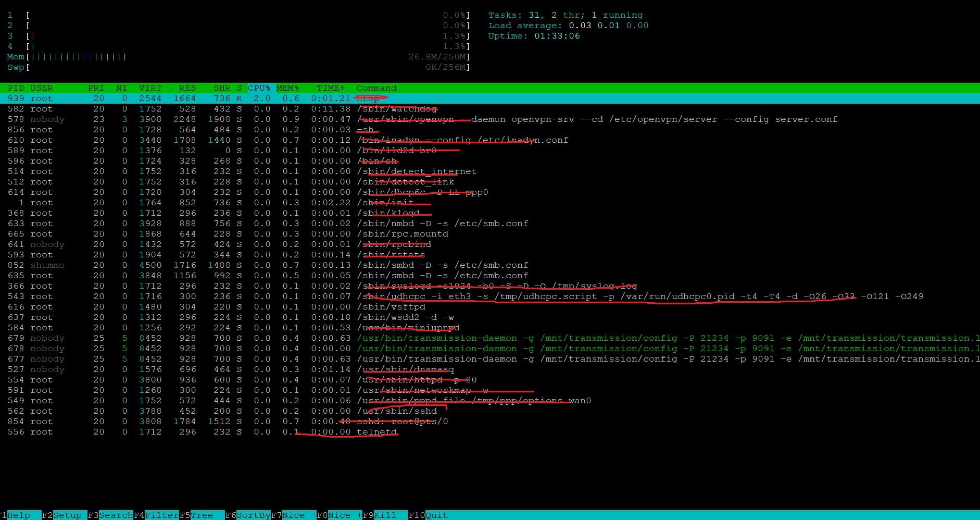Select the /bin/sh process PID 596
The width and height of the screenshot is (980, 520).
point(490,161)
